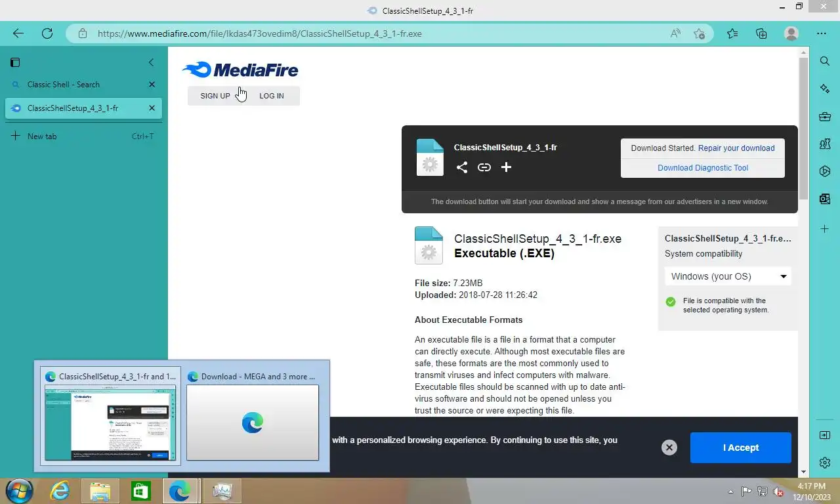The width and height of the screenshot is (840, 504).
Task: Open the Windows Start menu
Action: 18,491
